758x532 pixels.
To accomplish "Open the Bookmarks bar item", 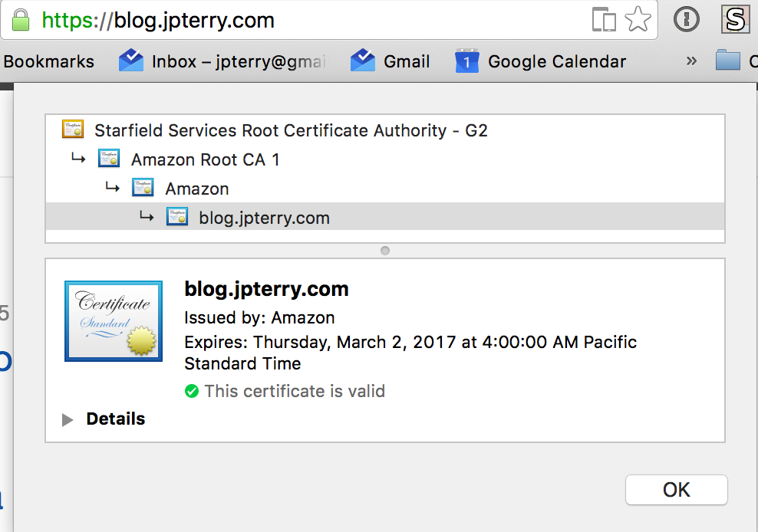I will (49, 62).
